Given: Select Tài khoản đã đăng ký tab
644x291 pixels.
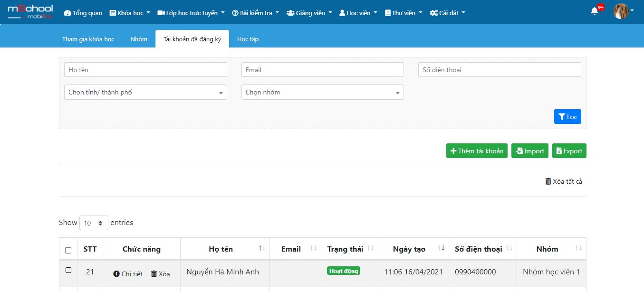Looking at the screenshot, I should [x=192, y=39].
